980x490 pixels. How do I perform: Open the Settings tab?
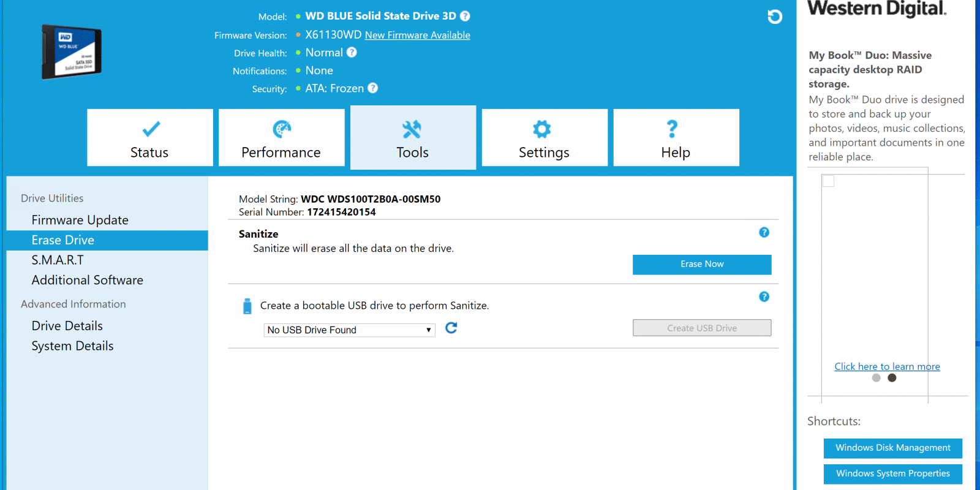coord(545,138)
